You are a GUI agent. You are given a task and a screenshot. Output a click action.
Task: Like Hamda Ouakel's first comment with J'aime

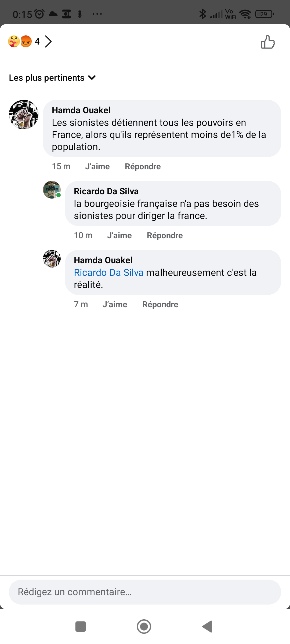point(97,167)
